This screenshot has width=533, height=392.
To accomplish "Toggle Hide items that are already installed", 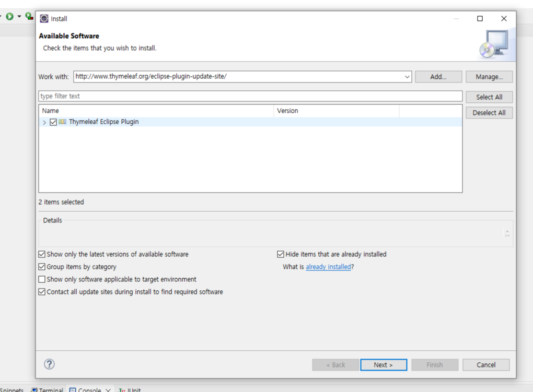I will point(281,254).
